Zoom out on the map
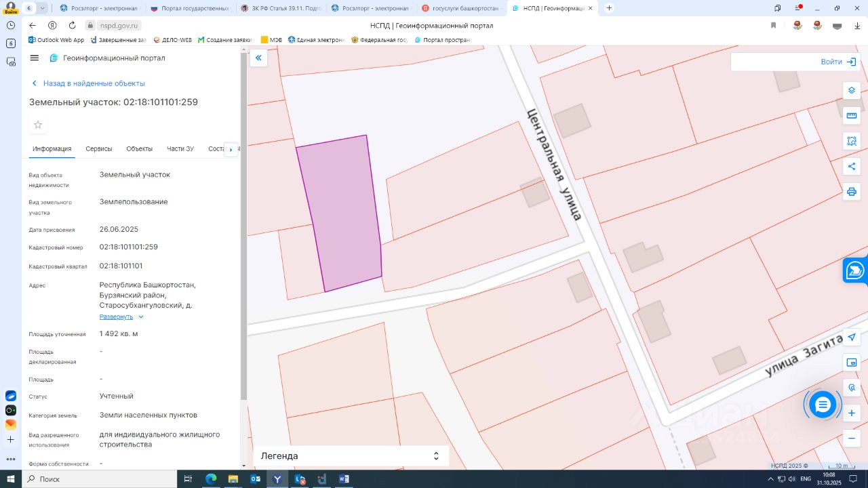Screen dimensions: 868x488 852,439
